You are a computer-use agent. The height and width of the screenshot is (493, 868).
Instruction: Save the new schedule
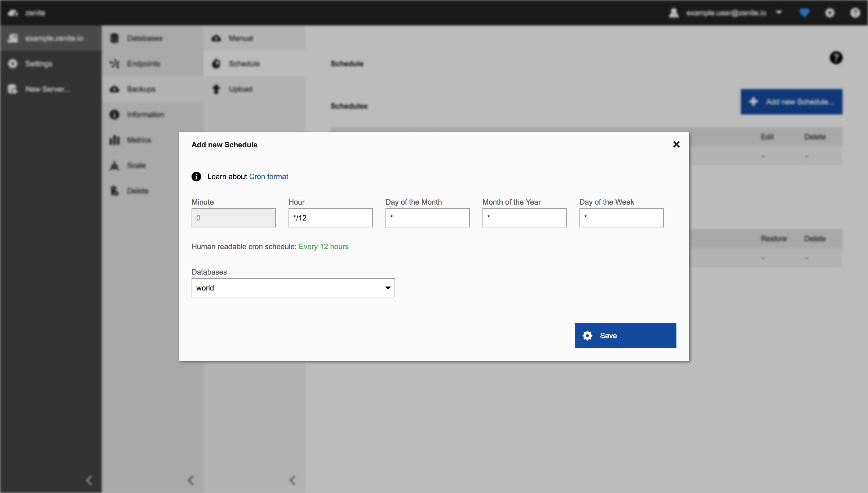625,335
